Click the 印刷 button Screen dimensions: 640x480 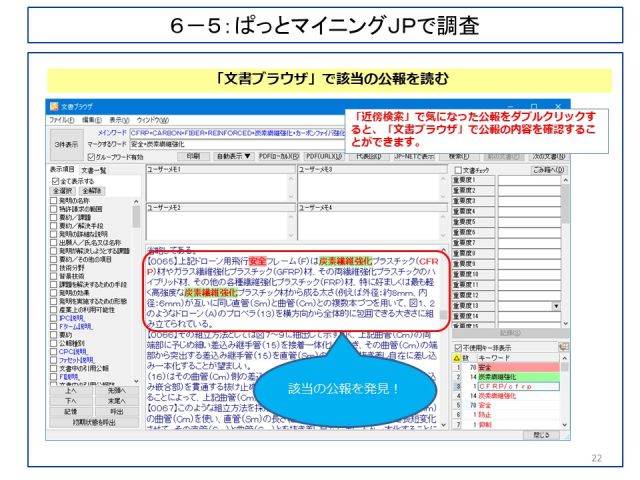pyautogui.click(x=193, y=156)
